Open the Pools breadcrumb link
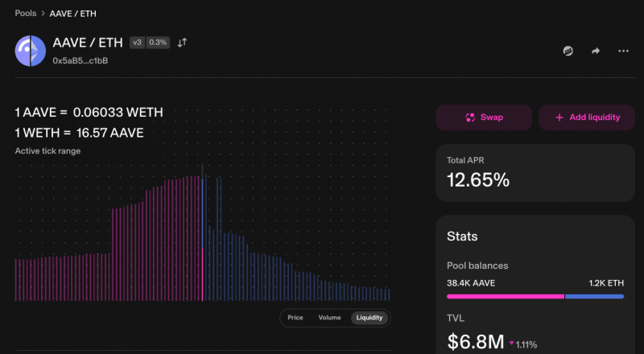 (26, 13)
